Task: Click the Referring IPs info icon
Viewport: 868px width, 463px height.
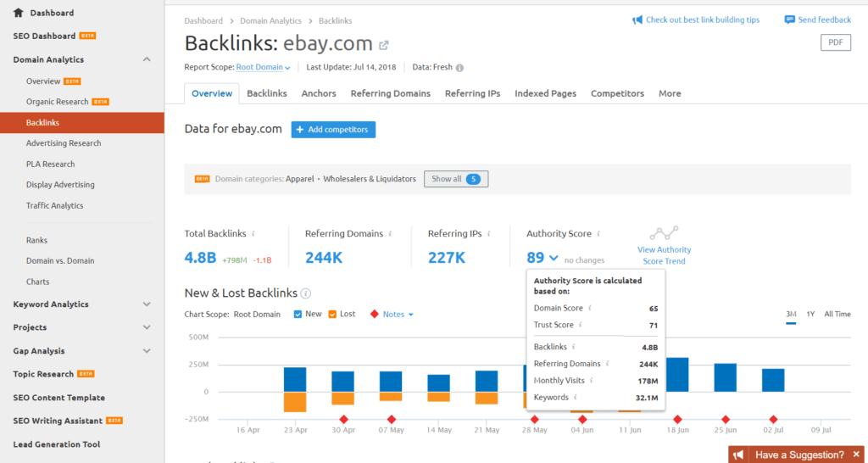Action: [x=489, y=234]
